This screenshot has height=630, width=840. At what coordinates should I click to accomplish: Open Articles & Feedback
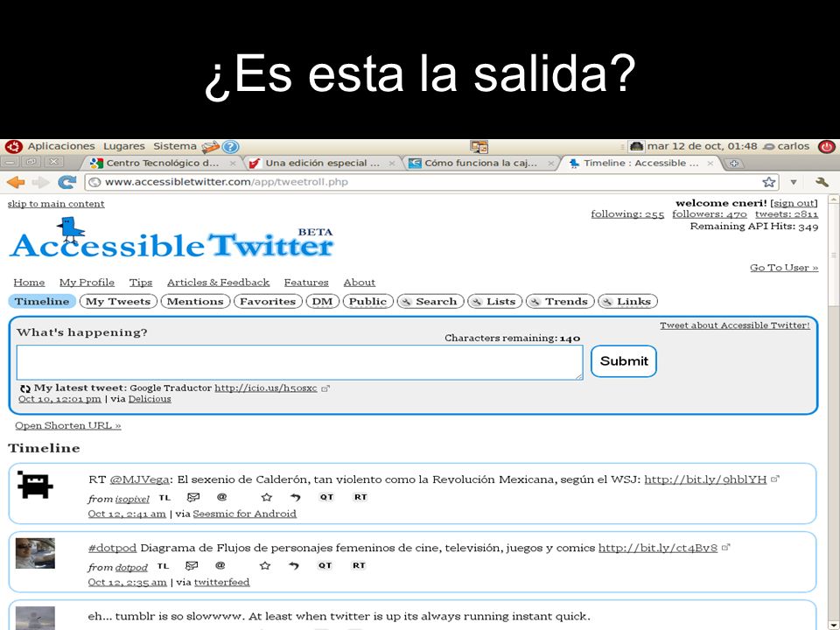pos(218,283)
